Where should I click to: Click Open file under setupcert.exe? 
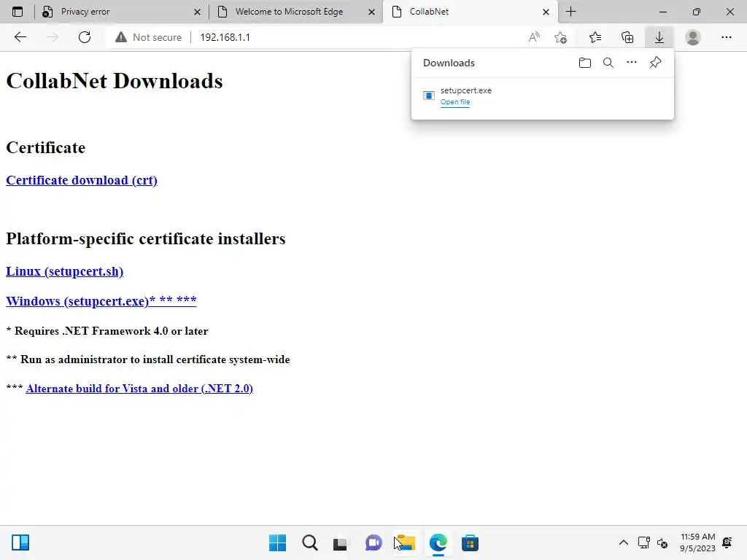[455, 102]
